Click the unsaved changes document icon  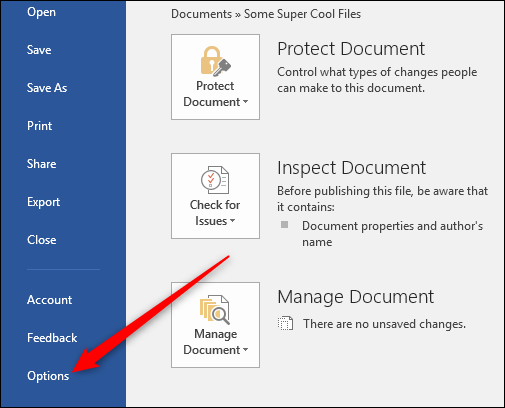[285, 323]
